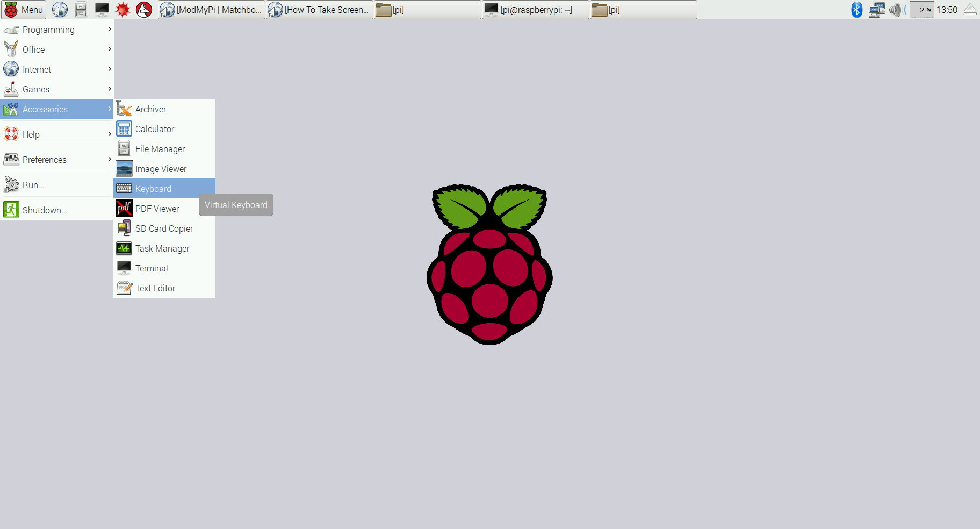Click the Shutdown exit icon
The width and height of the screenshot is (980, 529).
point(11,210)
